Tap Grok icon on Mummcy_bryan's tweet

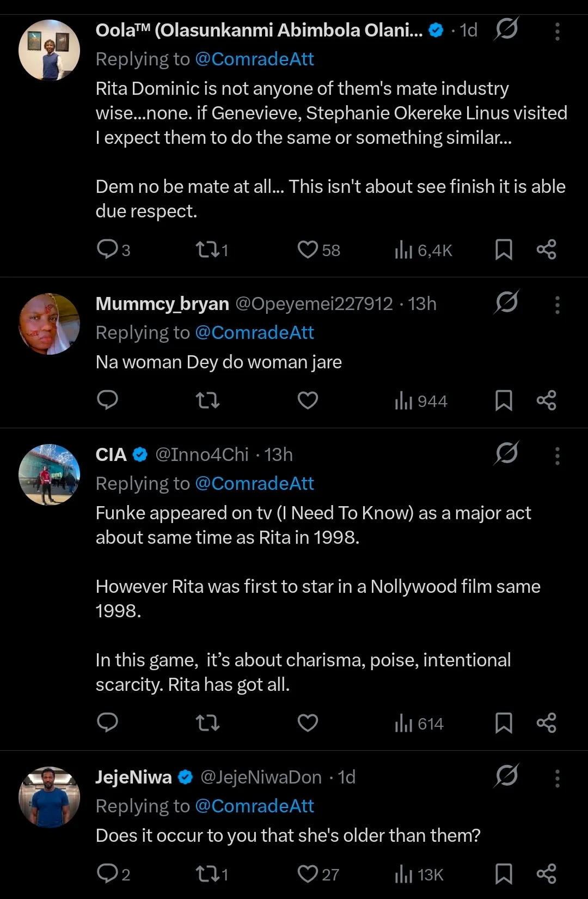507,302
